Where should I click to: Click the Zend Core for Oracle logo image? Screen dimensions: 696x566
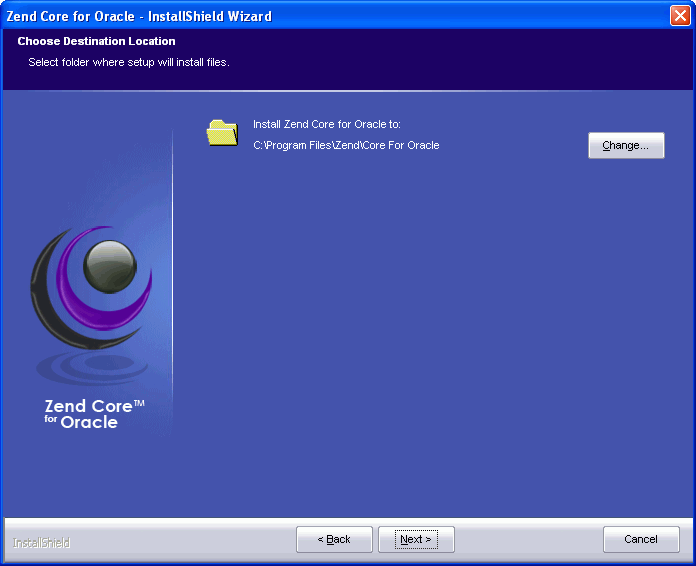tap(91, 329)
